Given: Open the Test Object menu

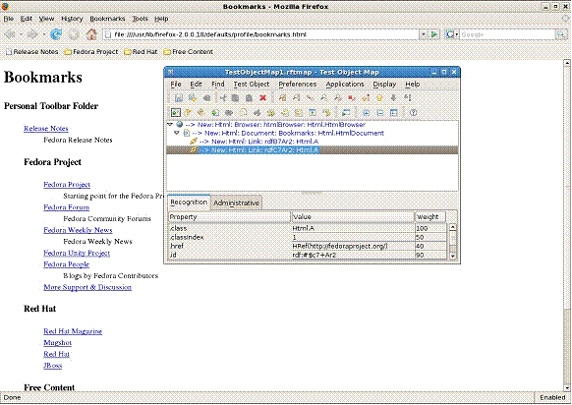Looking at the screenshot, I should pyautogui.click(x=251, y=84).
